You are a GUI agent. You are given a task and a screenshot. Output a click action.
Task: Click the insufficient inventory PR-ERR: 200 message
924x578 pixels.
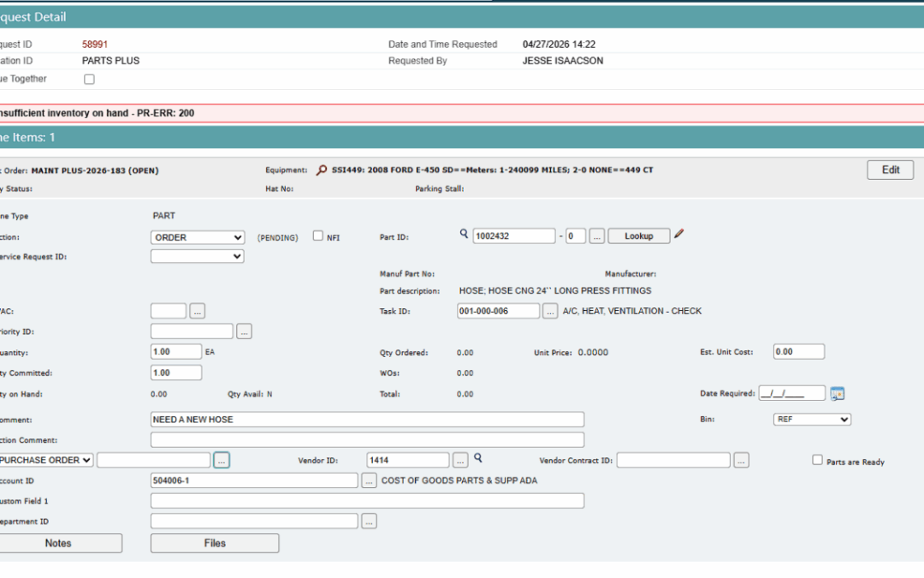pyautogui.click(x=98, y=113)
